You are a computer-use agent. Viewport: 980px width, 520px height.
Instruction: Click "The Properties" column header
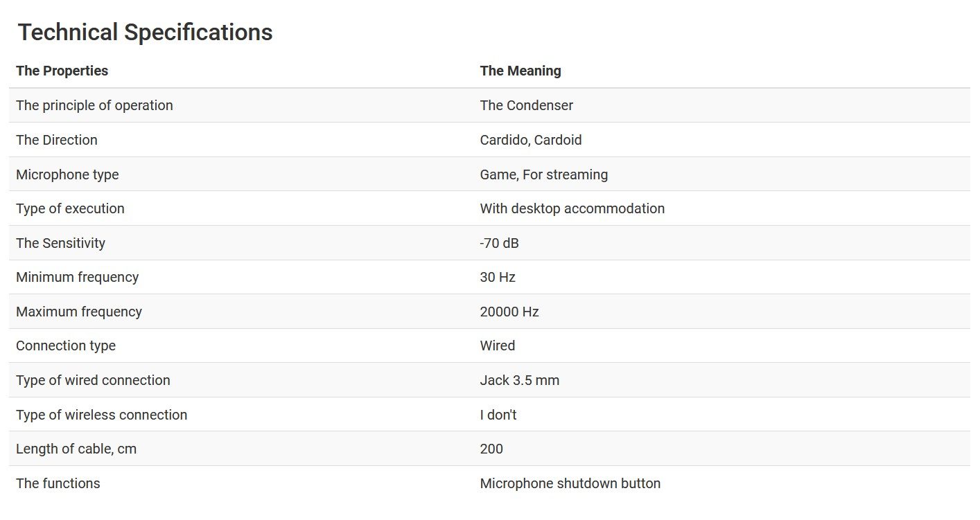tap(62, 71)
